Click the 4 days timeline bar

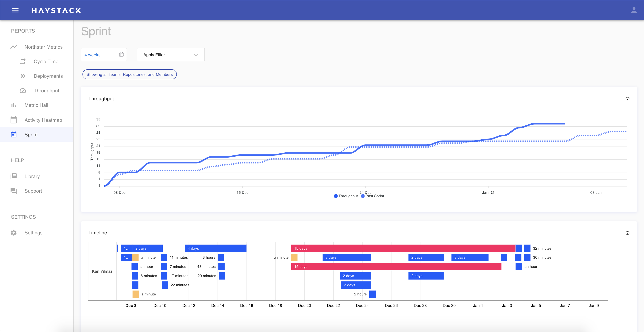coord(216,248)
